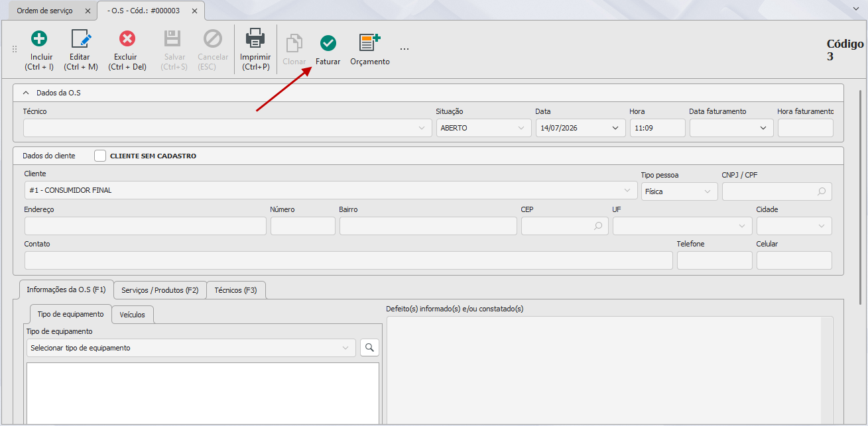Click the CEP lookup magnifier icon
This screenshot has height=426, width=868.
(598, 226)
